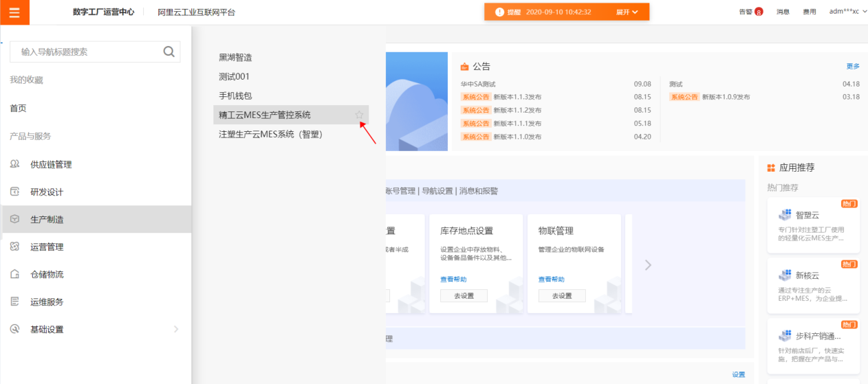Open the 新版本1.1.1发布 announcement

pyautogui.click(x=517, y=124)
